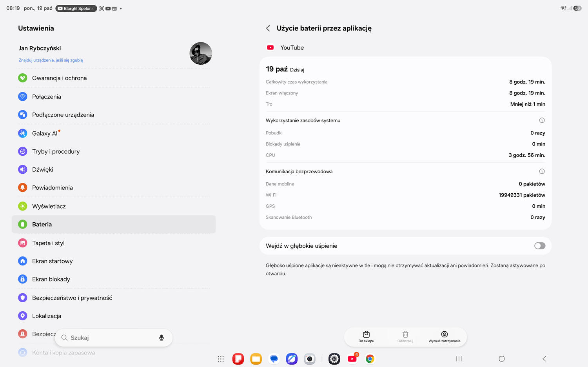The height and width of the screenshot is (367, 588).
Task: Open Tryby i procedury icon
Action: click(x=23, y=151)
